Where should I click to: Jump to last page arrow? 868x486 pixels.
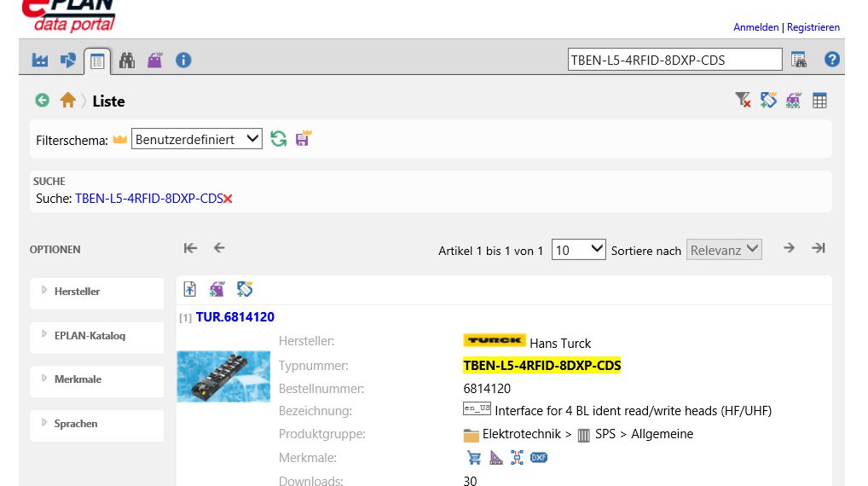click(819, 248)
